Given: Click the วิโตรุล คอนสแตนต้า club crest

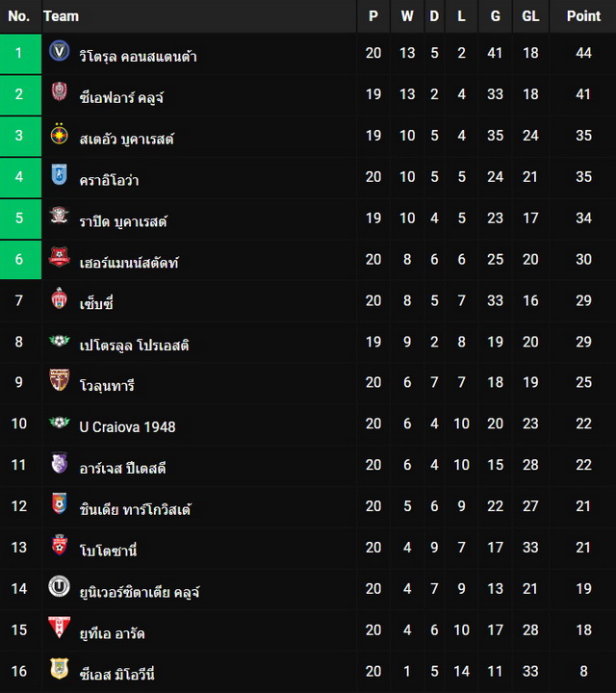Looking at the screenshot, I should tap(60, 50).
